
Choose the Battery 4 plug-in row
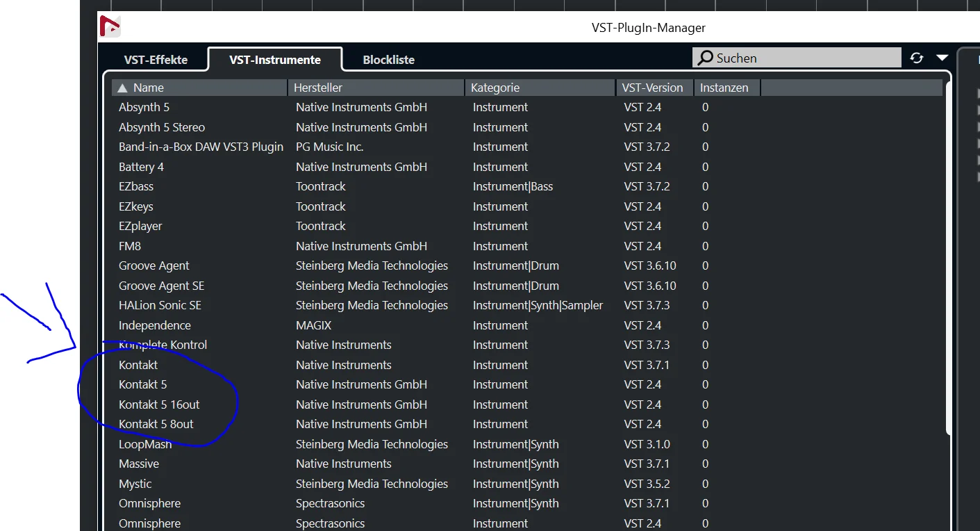click(528, 167)
